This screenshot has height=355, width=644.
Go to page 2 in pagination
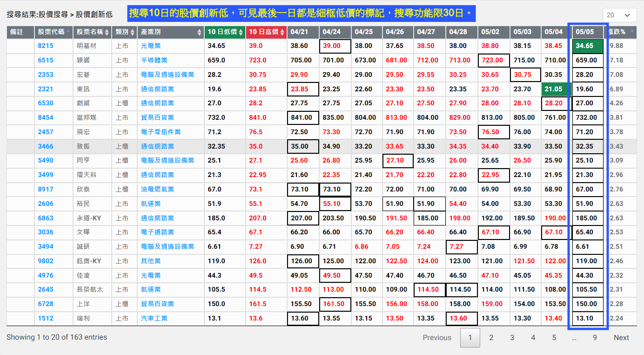click(491, 338)
